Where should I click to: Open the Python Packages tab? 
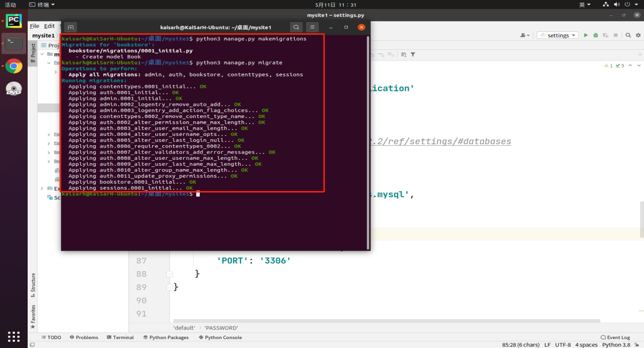166,337
